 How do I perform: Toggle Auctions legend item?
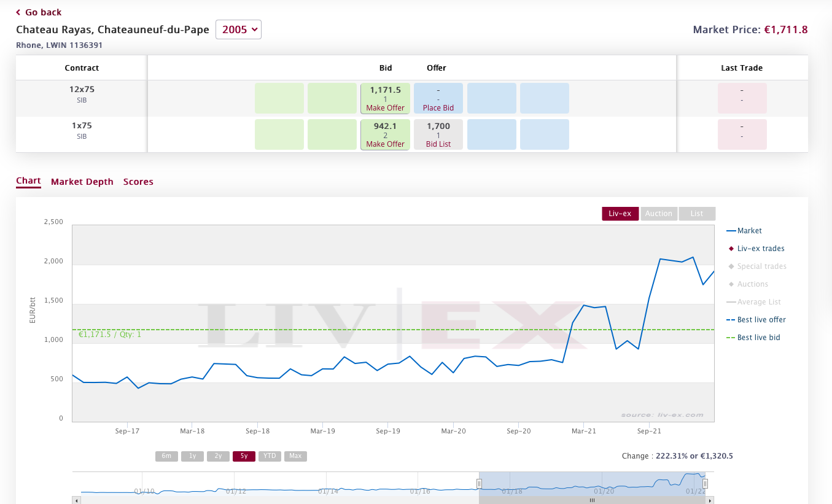click(747, 284)
